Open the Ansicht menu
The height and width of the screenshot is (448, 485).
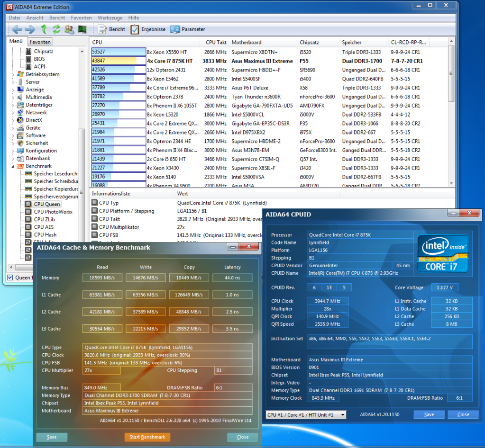click(35, 18)
